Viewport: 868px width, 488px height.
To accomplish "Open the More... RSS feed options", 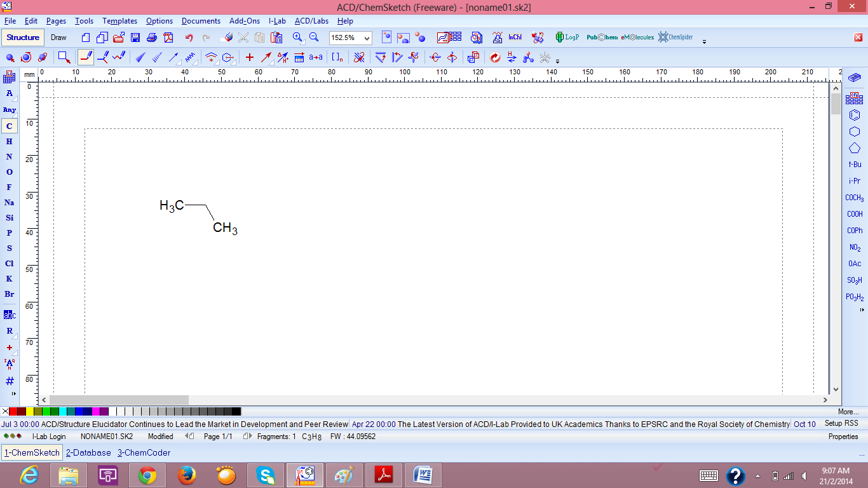I will coord(848,412).
